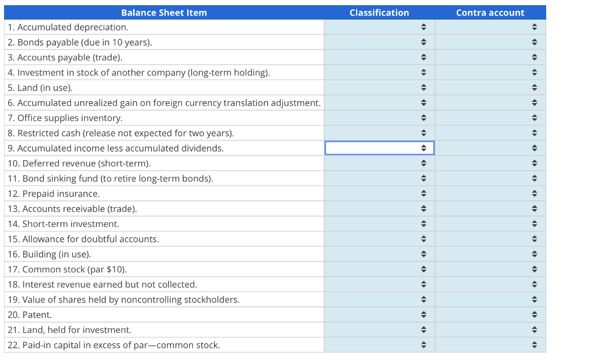Click the highlighted Classification field for Accumulated income
Image resolution: width=590 pixels, height=364 pixels.
(x=379, y=147)
